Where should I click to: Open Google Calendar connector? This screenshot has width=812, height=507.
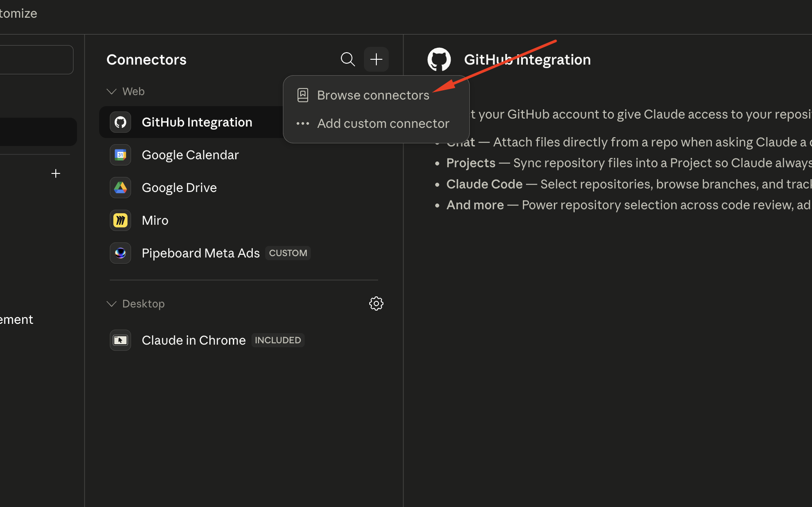point(244,155)
